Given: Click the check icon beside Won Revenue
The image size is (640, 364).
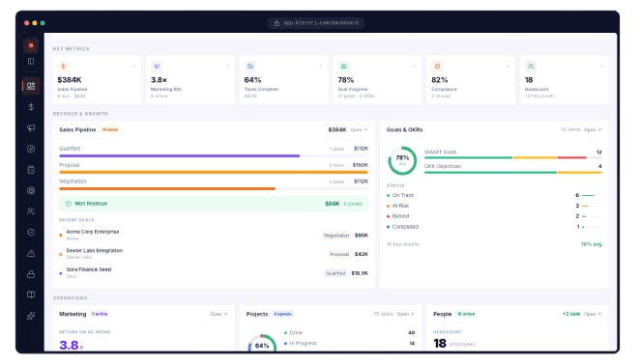Looking at the screenshot, I should pyautogui.click(x=69, y=204).
